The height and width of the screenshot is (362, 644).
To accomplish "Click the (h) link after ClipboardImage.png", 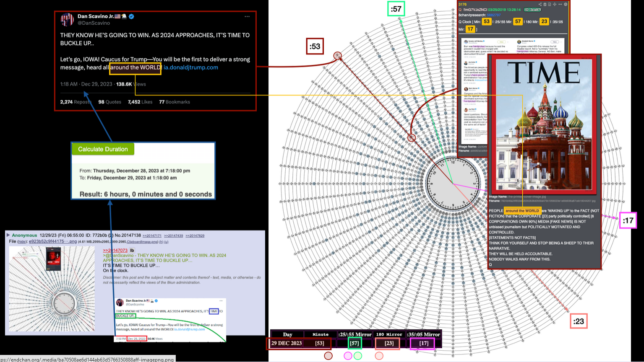I will (x=161, y=242).
